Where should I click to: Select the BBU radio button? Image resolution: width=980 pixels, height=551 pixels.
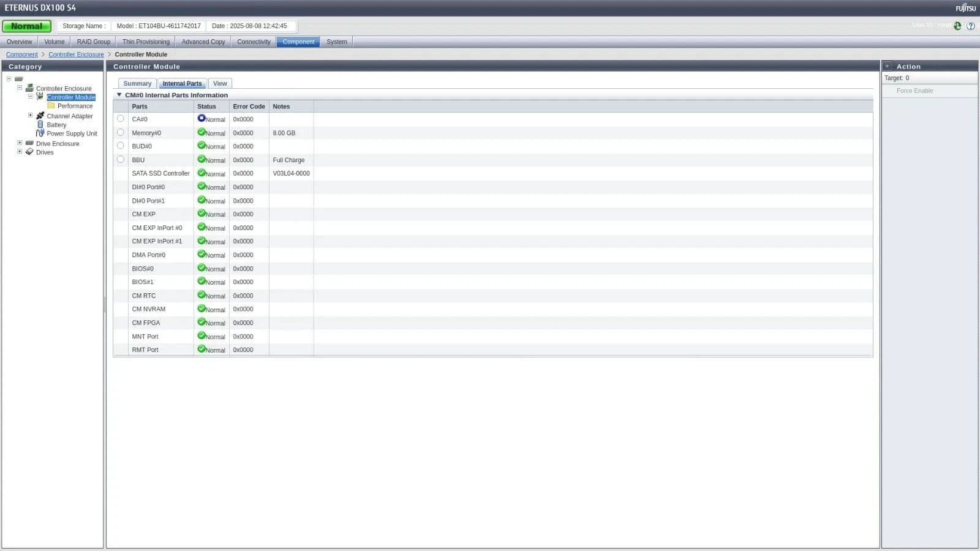121,159
